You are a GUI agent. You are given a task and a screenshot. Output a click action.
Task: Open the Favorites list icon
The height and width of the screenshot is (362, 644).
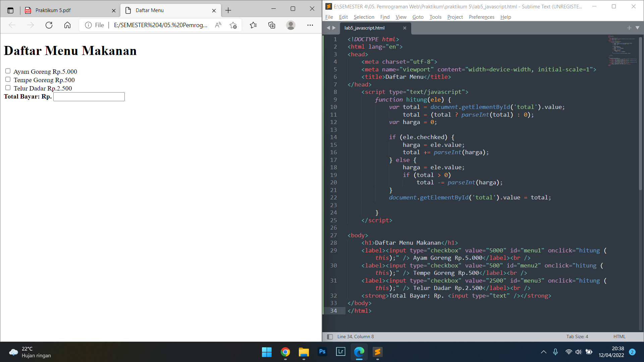coord(253,25)
